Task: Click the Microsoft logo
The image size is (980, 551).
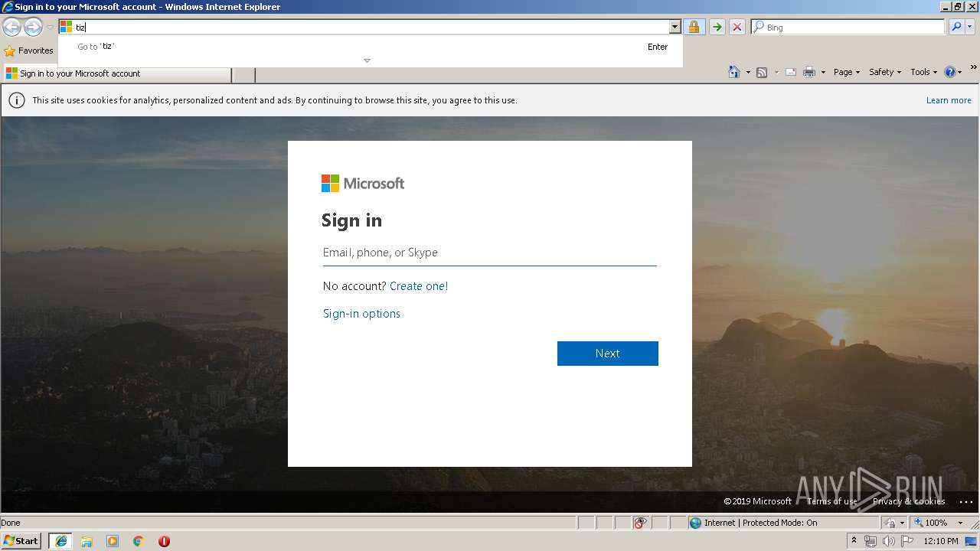Action: [x=363, y=183]
